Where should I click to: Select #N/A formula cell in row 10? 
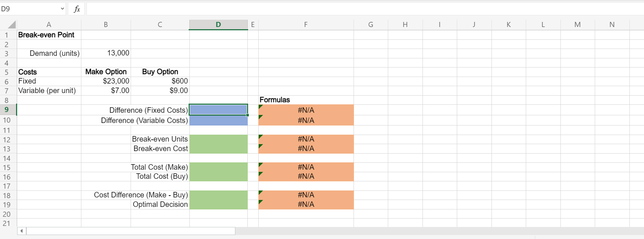[306, 120]
